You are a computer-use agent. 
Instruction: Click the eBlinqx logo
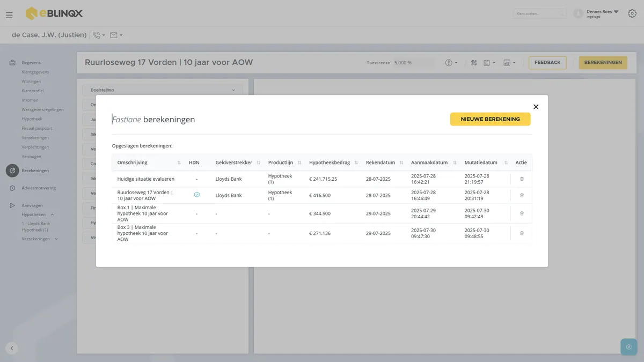point(54,13)
